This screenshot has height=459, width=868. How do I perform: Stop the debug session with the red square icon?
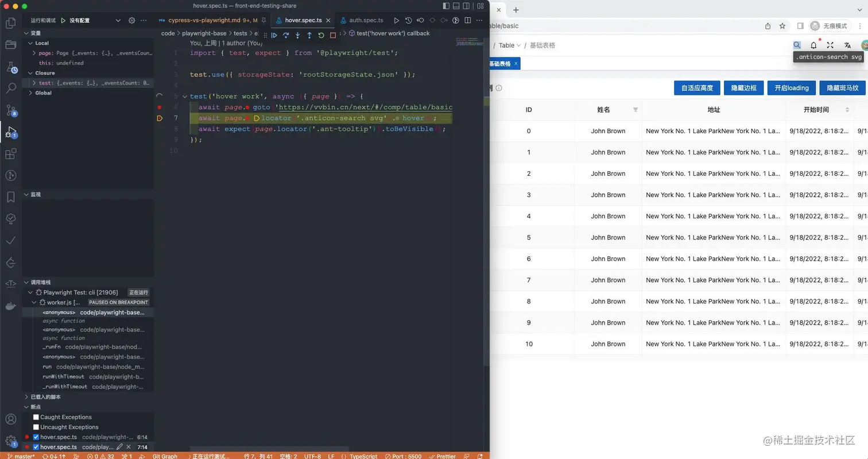(332, 35)
